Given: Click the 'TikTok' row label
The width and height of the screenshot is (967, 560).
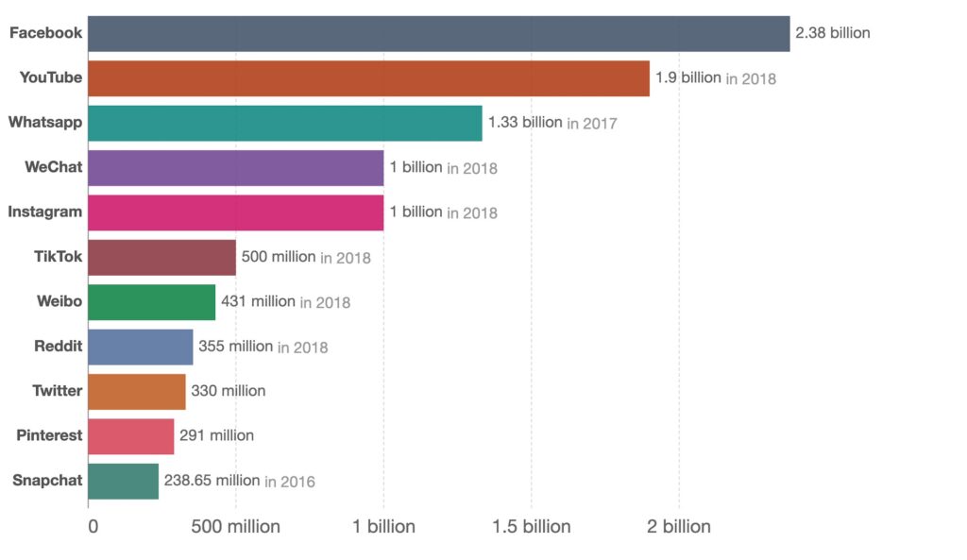Looking at the screenshot, I should tap(58, 256).
